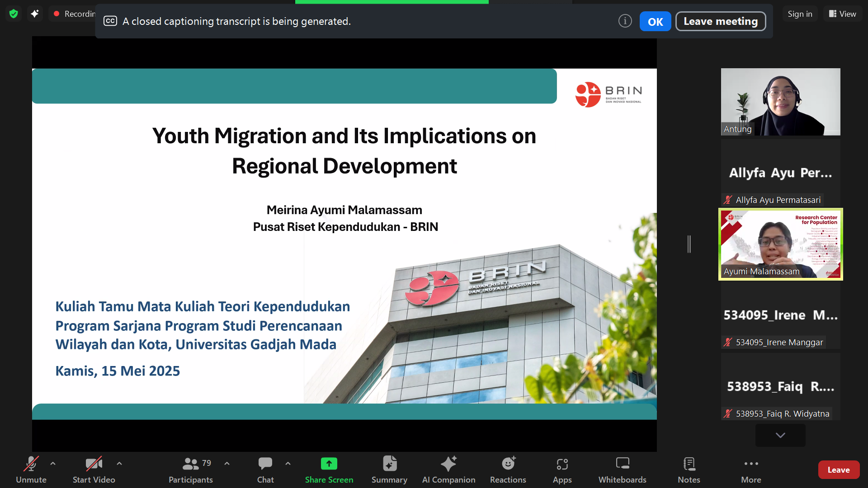Expand audio options arrow next to Unmute
Image resolution: width=868 pixels, height=488 pixels.
coord(53,464)
